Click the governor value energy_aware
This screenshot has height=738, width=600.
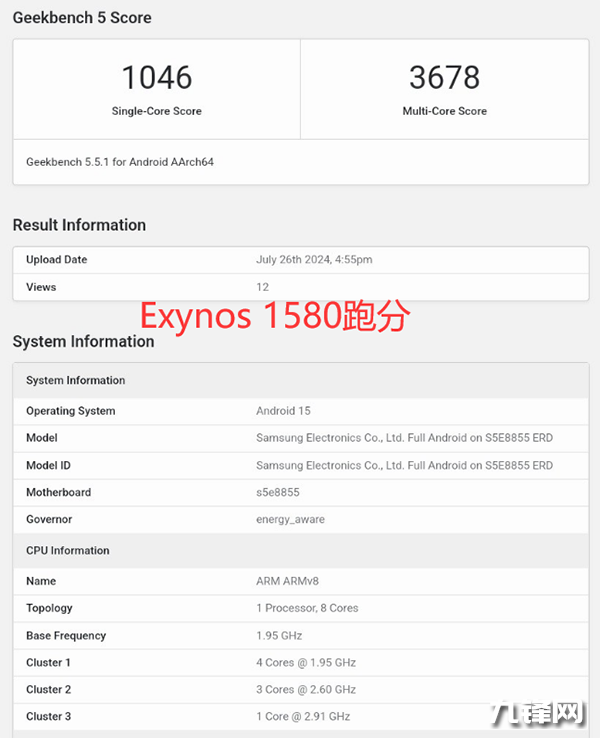pyautogui.click(x=290, y=519)
